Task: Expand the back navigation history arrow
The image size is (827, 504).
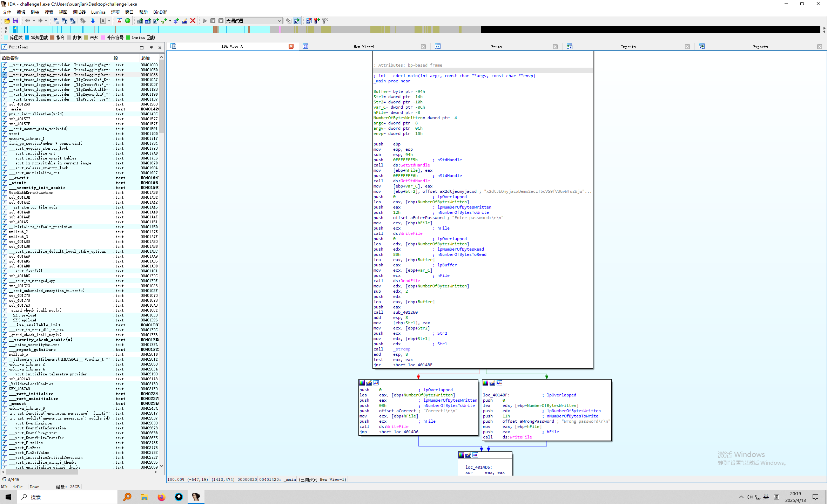Action: click(34, 21)
